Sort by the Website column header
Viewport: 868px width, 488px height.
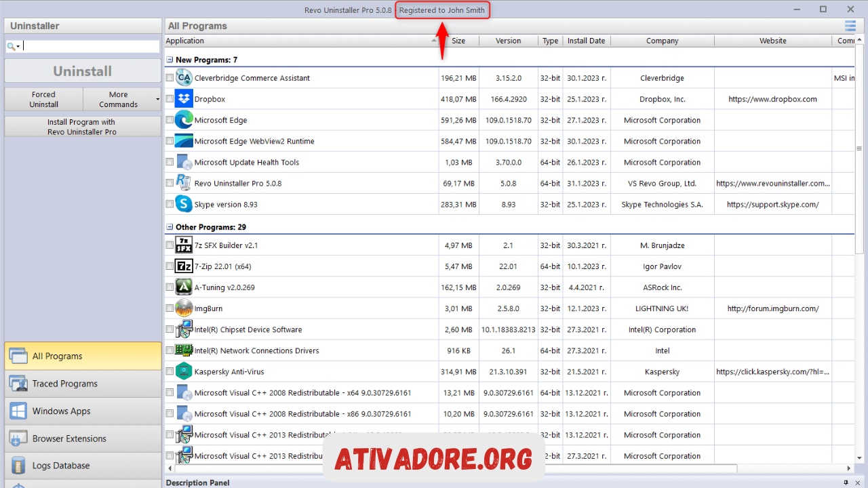point(772,41)
